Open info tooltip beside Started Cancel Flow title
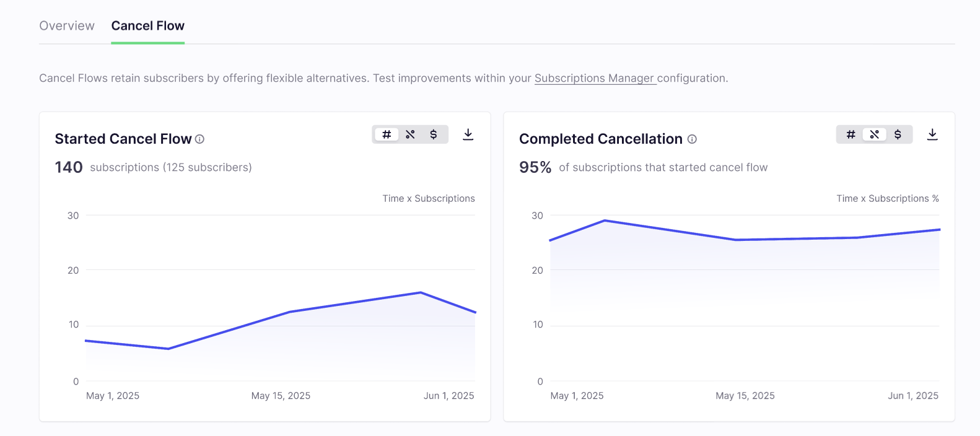 [x=199, y=139]
